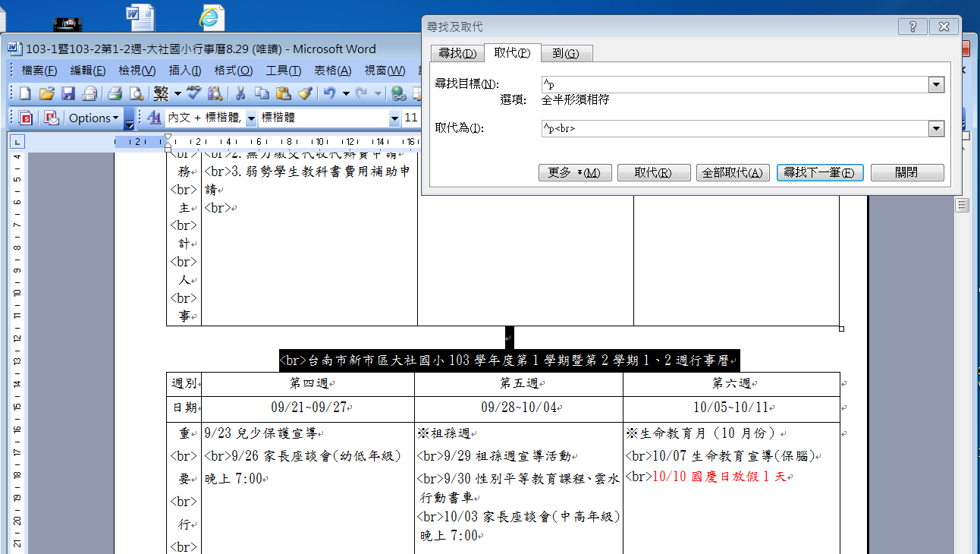Undo last action with Undo arrow
Image resolution: width=980 pixels, height=554 pixels.
tap(329, 94)
